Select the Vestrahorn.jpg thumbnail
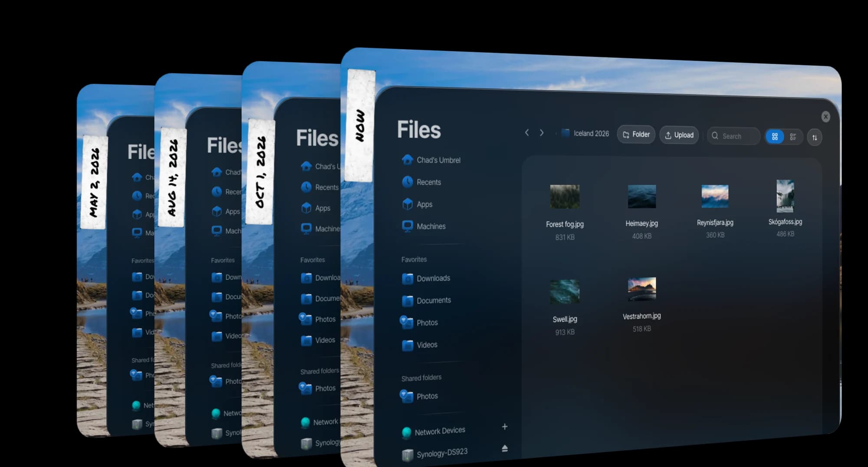The image size is (868, 467). click(641, 289)
